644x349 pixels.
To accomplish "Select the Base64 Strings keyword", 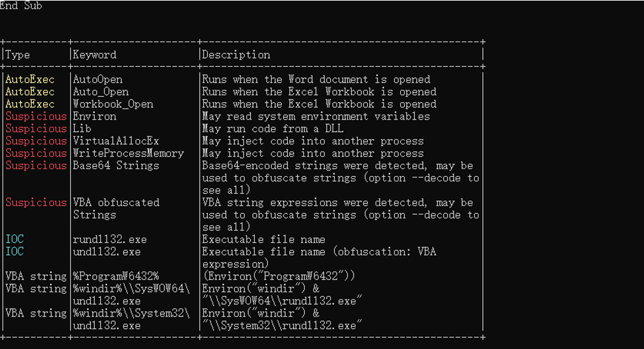I will tap(116, 166).
